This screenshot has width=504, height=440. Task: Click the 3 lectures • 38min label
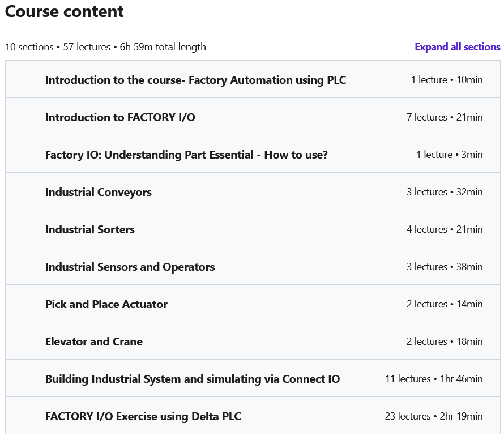(445, 267)
